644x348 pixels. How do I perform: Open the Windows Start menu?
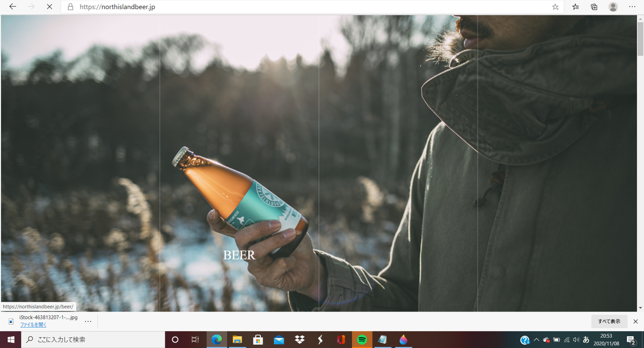[11, 339]
